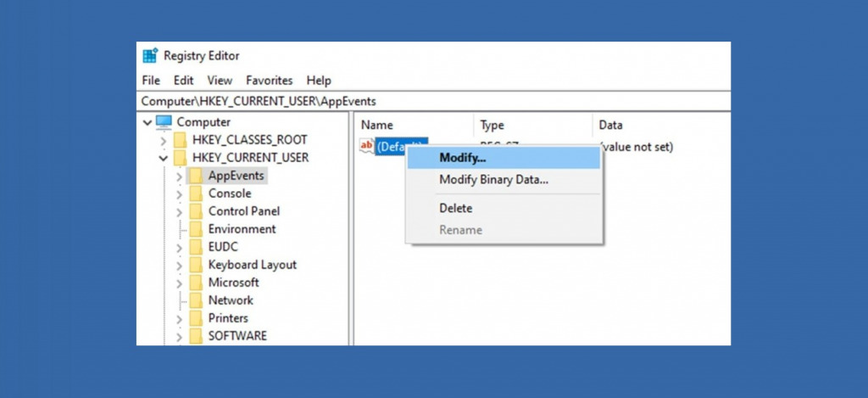Click the Registry Editor app icon
Image resolution: width=868 pixels, height=398 pixels.
pos(150,56)
